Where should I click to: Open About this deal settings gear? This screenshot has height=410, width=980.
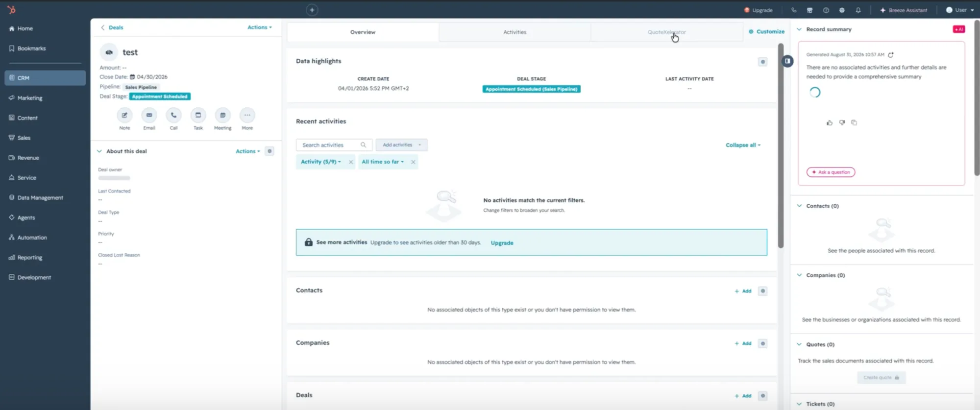pos(269,151)
